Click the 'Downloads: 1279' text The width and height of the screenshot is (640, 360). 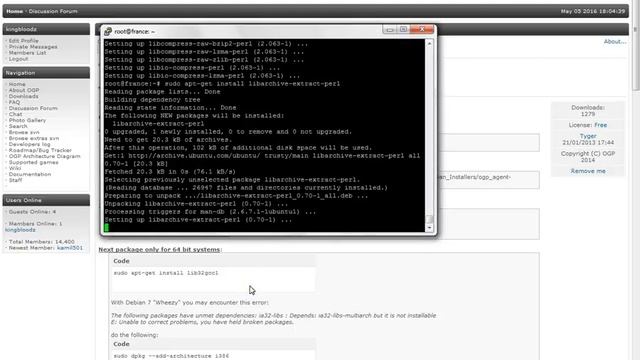click(588, 111)
